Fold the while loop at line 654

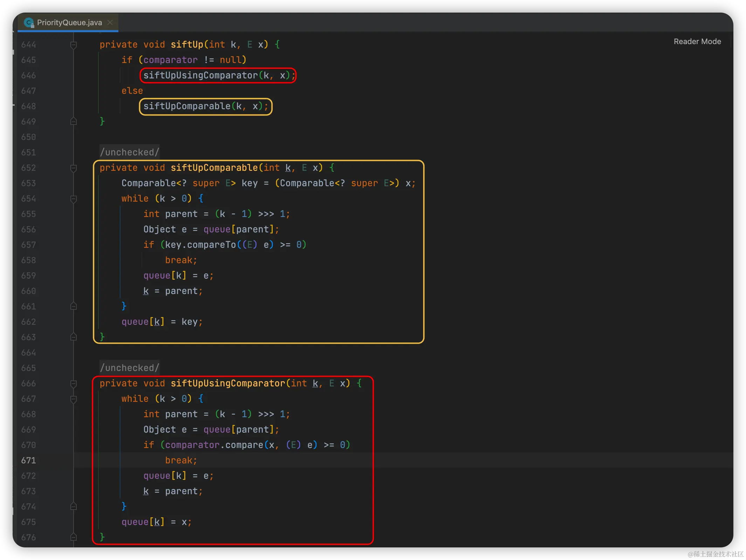[74, 199]
